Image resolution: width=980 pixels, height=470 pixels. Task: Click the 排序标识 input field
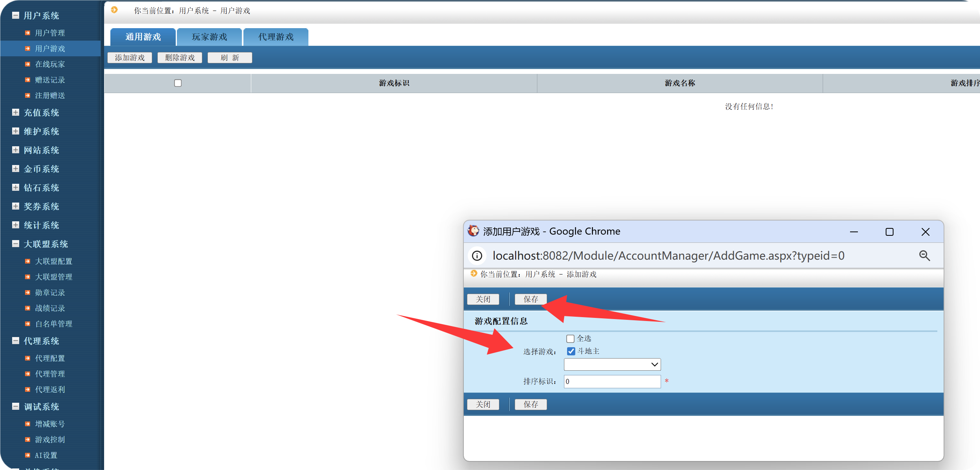612,381
